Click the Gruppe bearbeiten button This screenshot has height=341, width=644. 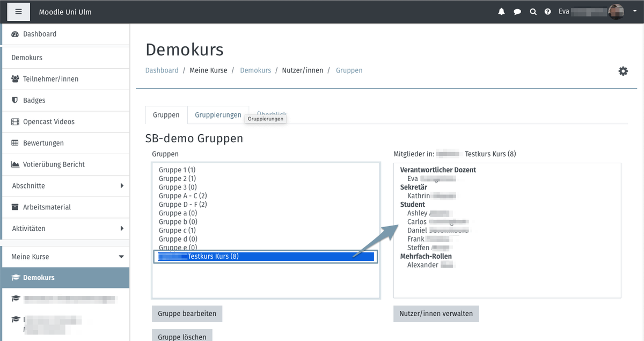(x=187, y=314)
